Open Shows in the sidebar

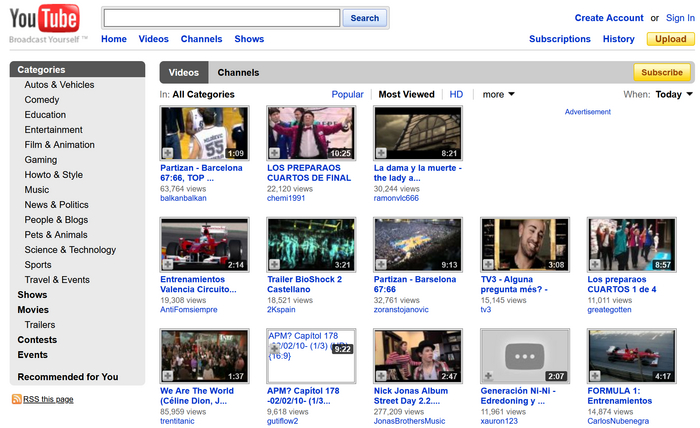32,295
